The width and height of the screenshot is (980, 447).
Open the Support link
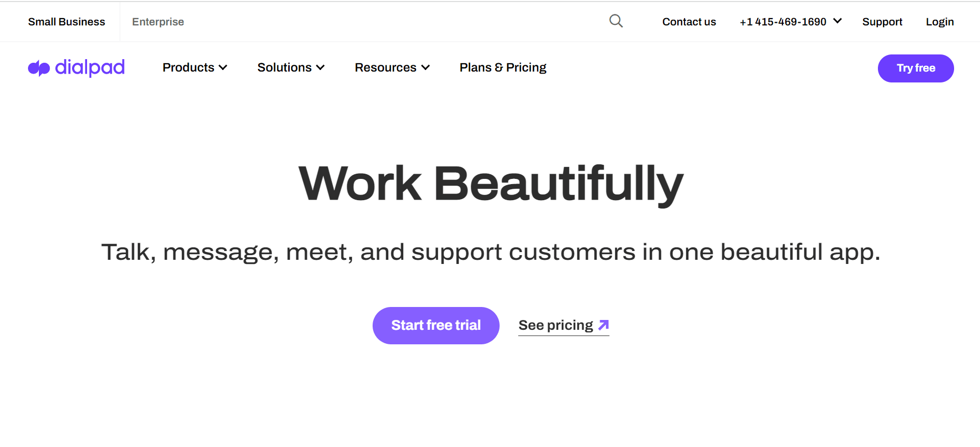[882, 22]
